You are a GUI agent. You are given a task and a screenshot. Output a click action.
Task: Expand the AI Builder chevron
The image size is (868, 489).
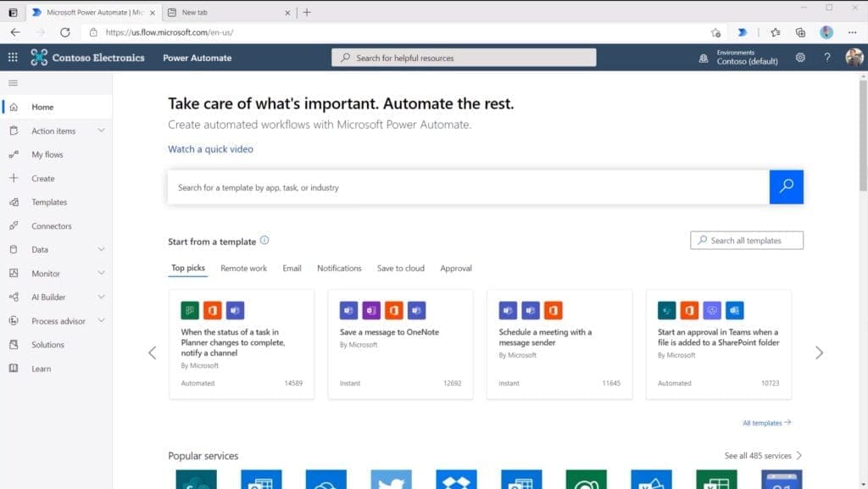point(102,297)
